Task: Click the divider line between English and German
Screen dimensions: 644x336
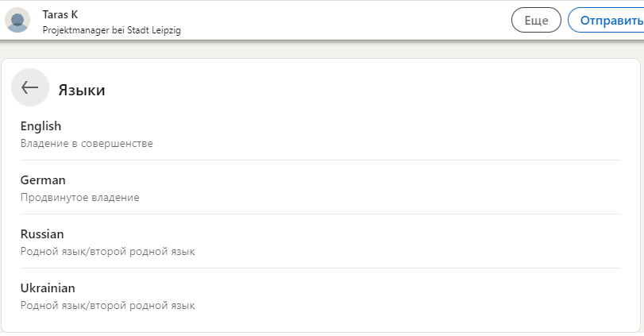Action: coord(320,160)
